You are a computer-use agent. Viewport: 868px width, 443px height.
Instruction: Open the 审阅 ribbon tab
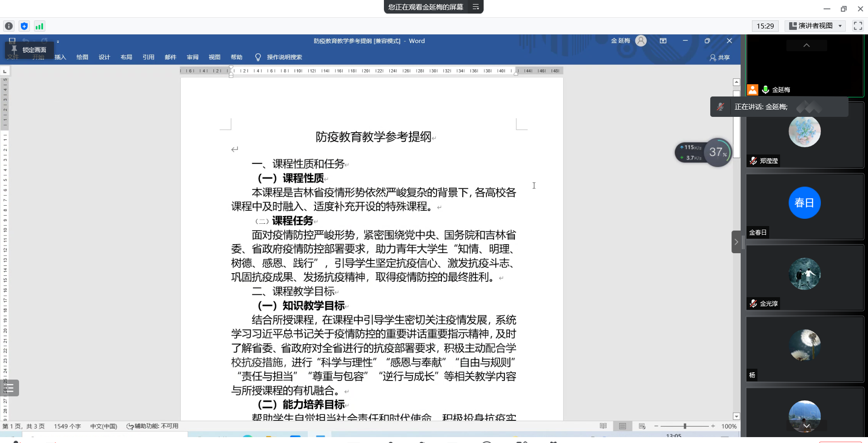(x=192, y=57)
